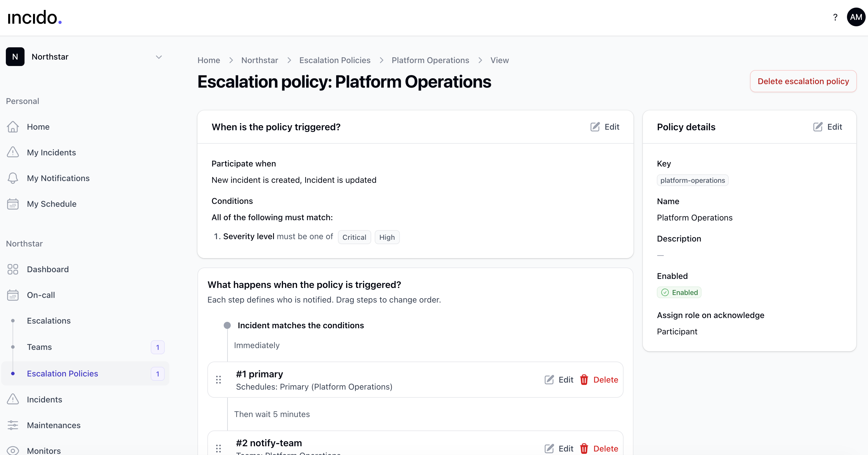Click Delete escalation policy button

(x=803, y=81)
